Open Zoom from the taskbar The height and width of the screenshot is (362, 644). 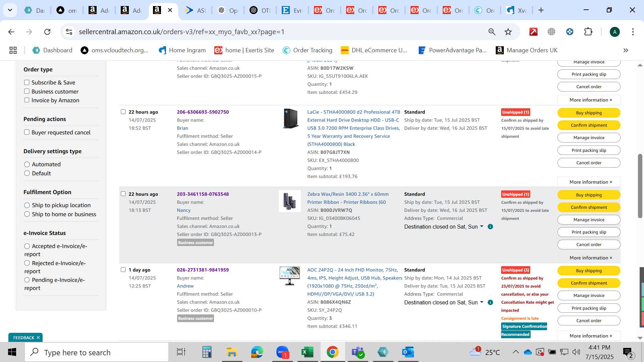[x=282, y=352]
